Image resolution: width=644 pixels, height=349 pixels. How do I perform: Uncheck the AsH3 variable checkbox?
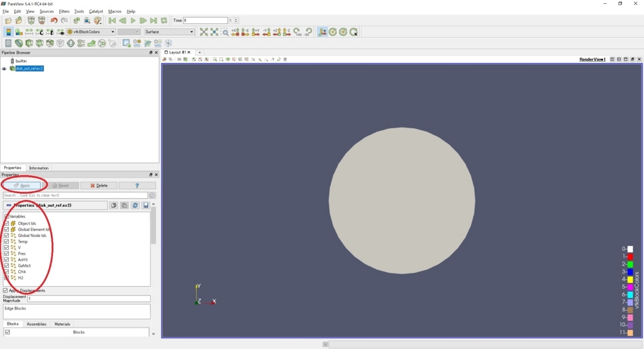(6, 260)
